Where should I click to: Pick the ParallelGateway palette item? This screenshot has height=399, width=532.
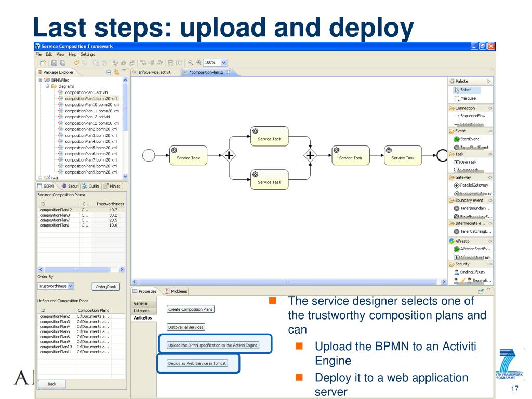coord(471,185)
